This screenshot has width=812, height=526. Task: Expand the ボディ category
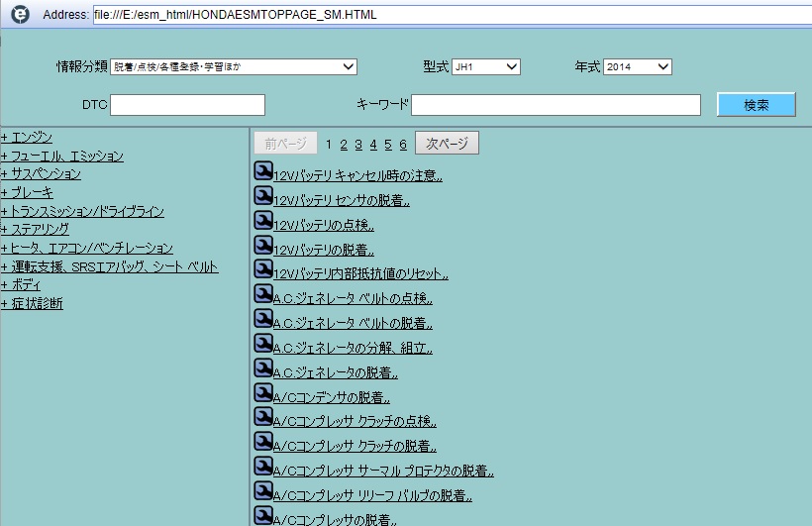(21, 285)
